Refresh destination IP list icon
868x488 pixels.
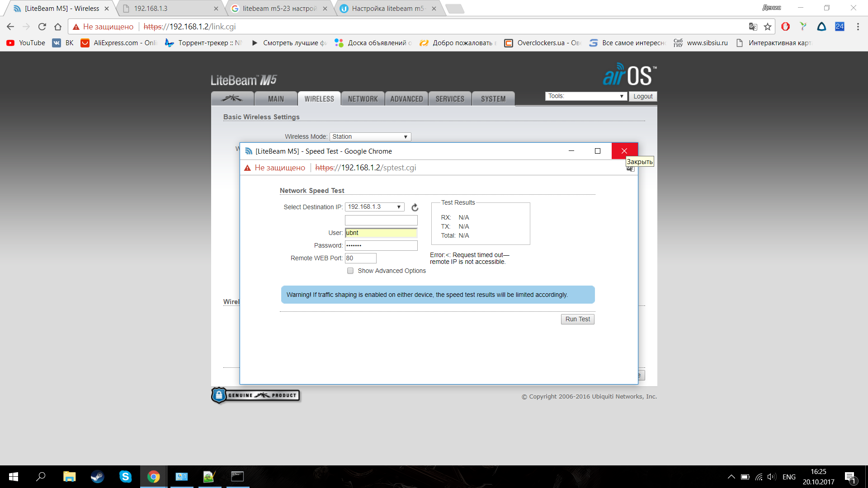coord(415,207)
